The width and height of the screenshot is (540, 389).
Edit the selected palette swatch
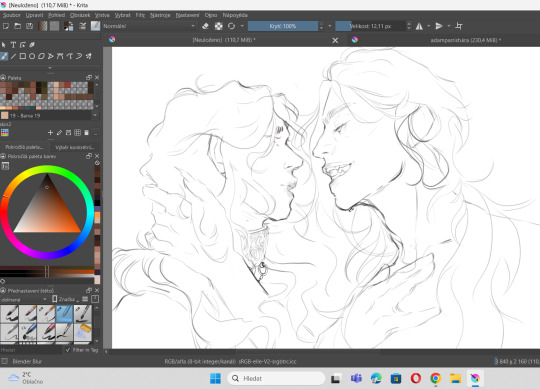59,133
